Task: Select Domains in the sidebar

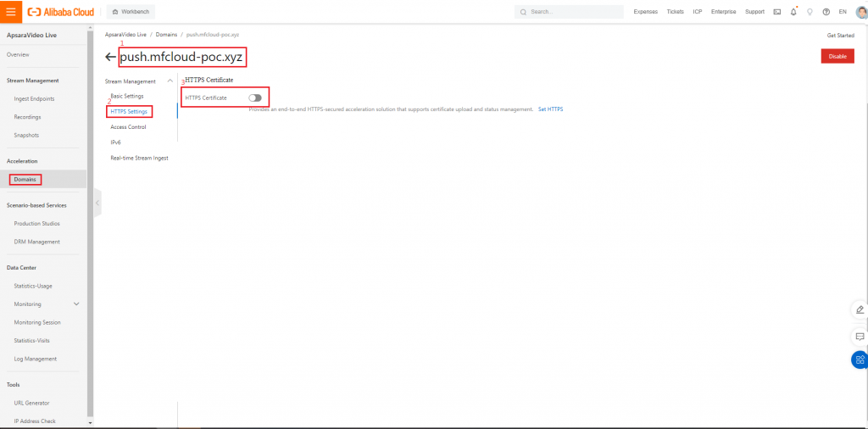Action: point(25,180)
